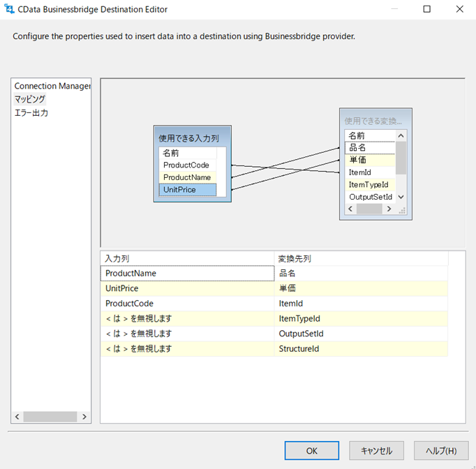Select OutputSetId in destination columns box
The height and width of the screenshot is (469, 476).
coord(370,197)
